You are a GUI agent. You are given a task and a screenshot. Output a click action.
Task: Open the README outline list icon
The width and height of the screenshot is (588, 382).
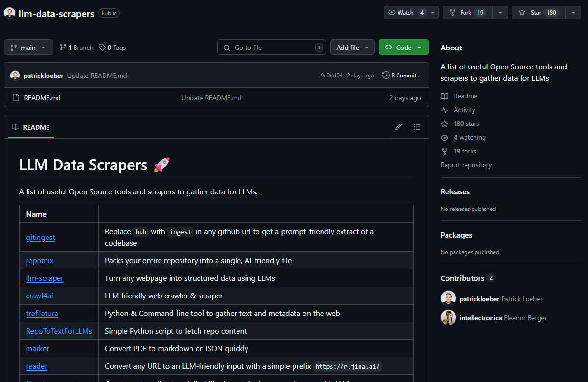pyautogui.click(x=417, y=127)
